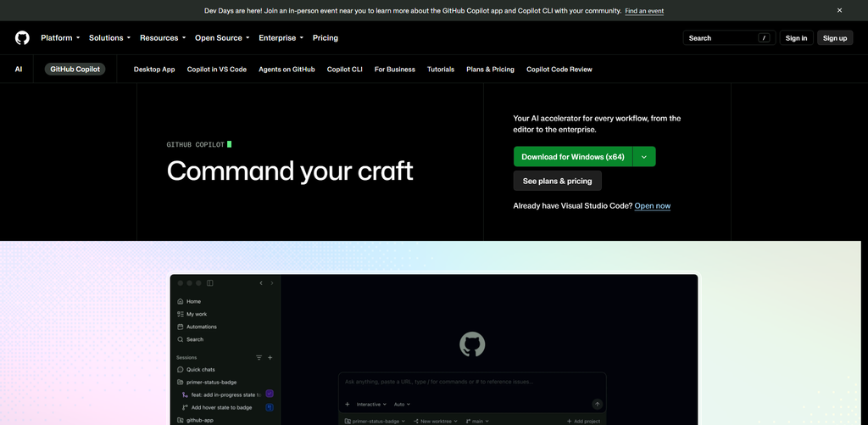Click the blue badge on 'Add hover state' row
This screenshot has height=425, width=868.
tap(270, 407)
